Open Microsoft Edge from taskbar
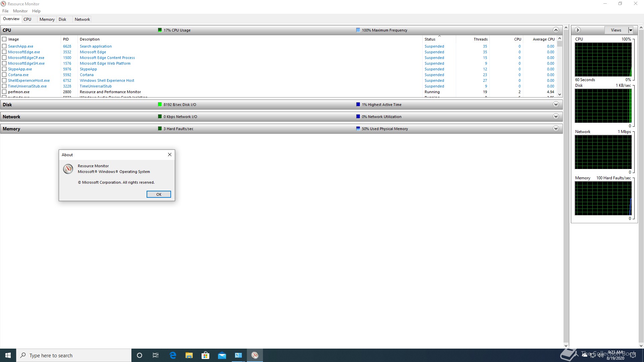 tap(173, 355)
